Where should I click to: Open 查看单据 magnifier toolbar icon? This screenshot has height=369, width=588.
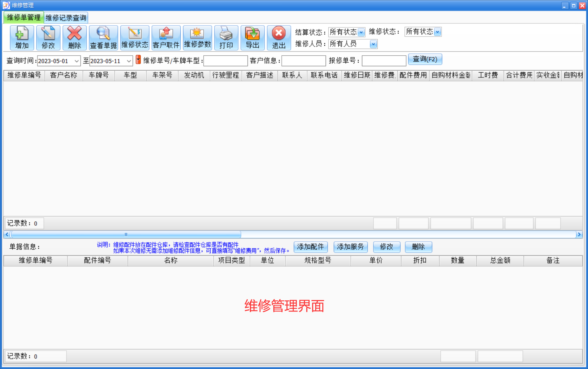tap(103, 38)
